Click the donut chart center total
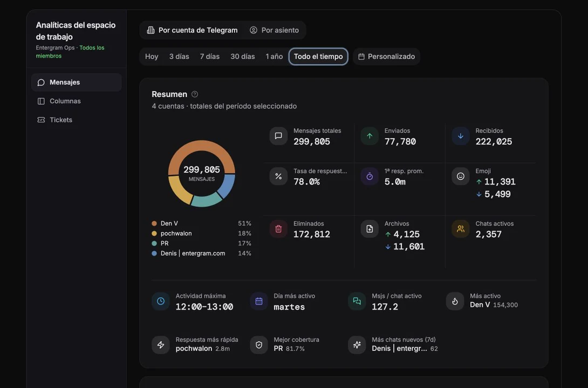Viewport: 588px width, 388px height. (202, 170)
